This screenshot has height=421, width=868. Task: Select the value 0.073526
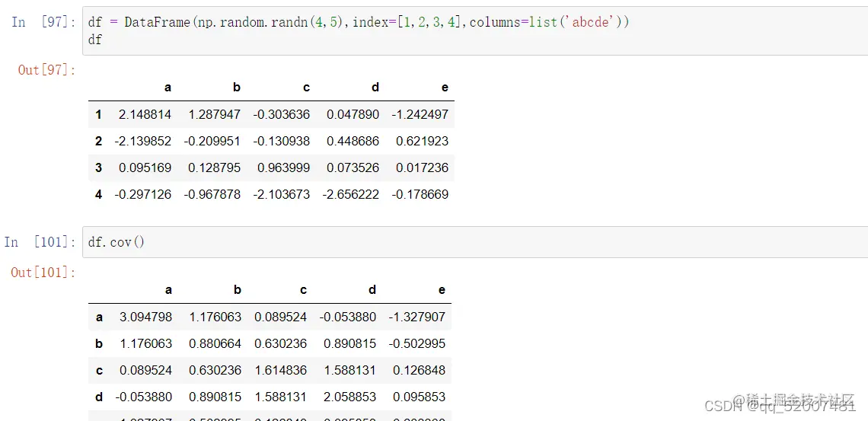pos(353,167)
